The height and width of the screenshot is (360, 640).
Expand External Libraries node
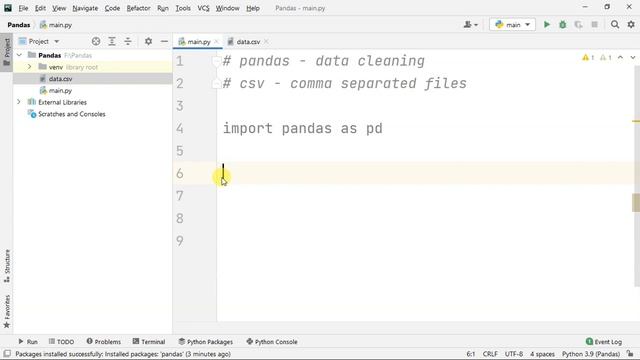(19, 102)
